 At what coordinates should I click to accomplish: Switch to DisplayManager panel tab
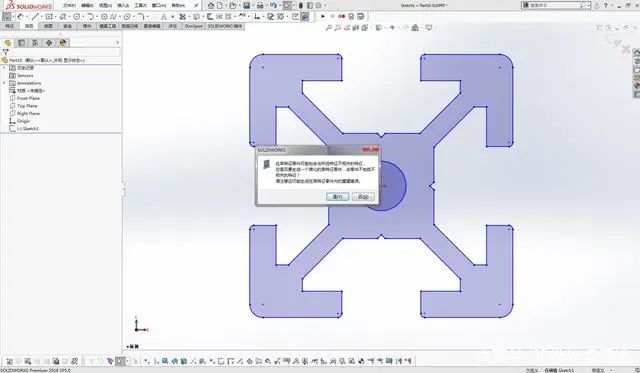(x=63, y=43)
